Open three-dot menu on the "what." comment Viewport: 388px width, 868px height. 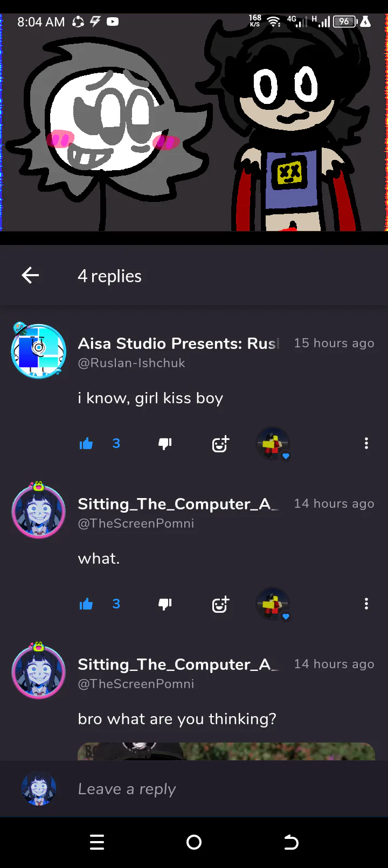(x=366, y=604)
